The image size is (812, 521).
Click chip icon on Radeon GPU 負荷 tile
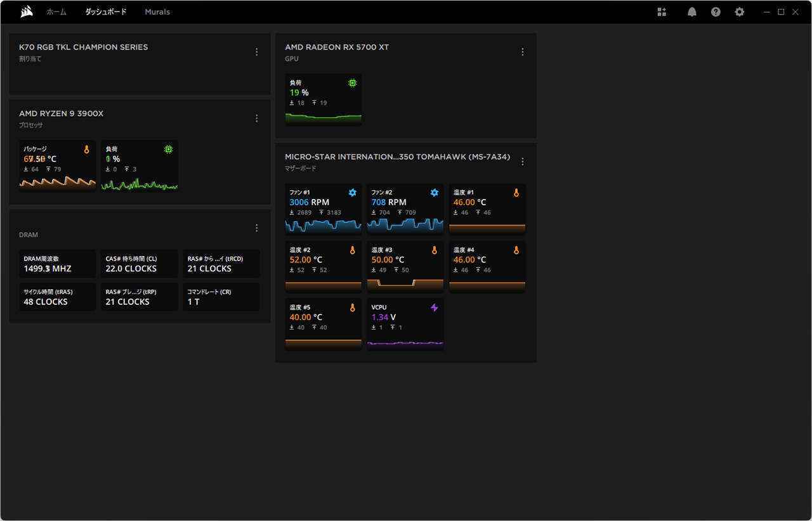(353, 83)
